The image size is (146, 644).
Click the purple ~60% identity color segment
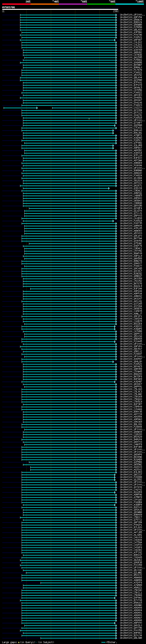[x=73, y=4]
